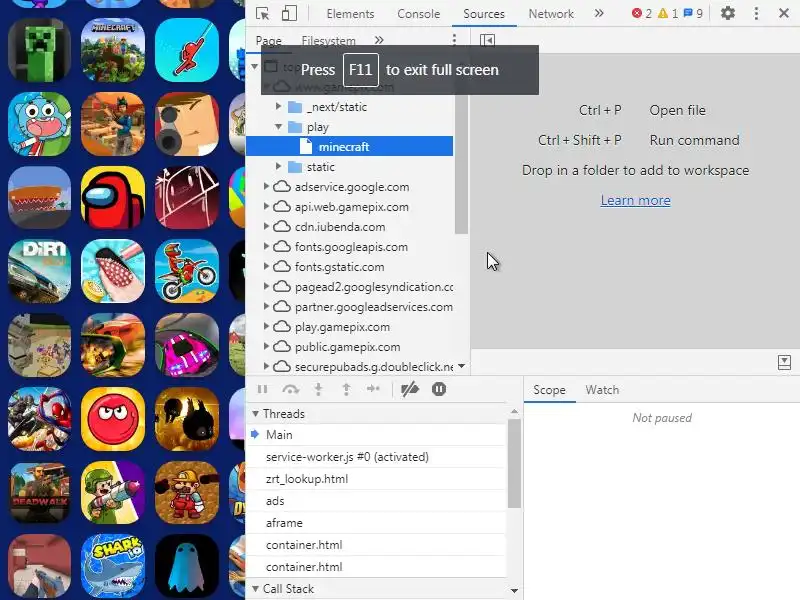This screenshot has height=600, width=800.
Task: Collapse the Threads section
Action: click(x=255, y=414)
